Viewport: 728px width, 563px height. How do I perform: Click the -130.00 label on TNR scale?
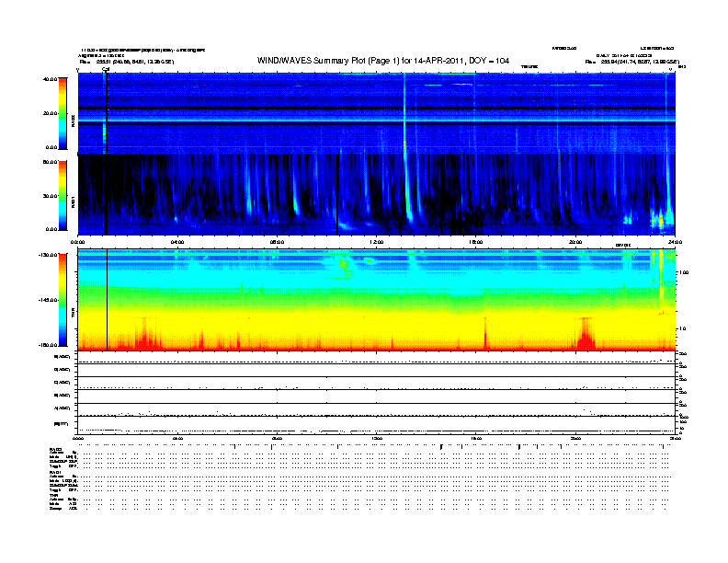point(48,255)
